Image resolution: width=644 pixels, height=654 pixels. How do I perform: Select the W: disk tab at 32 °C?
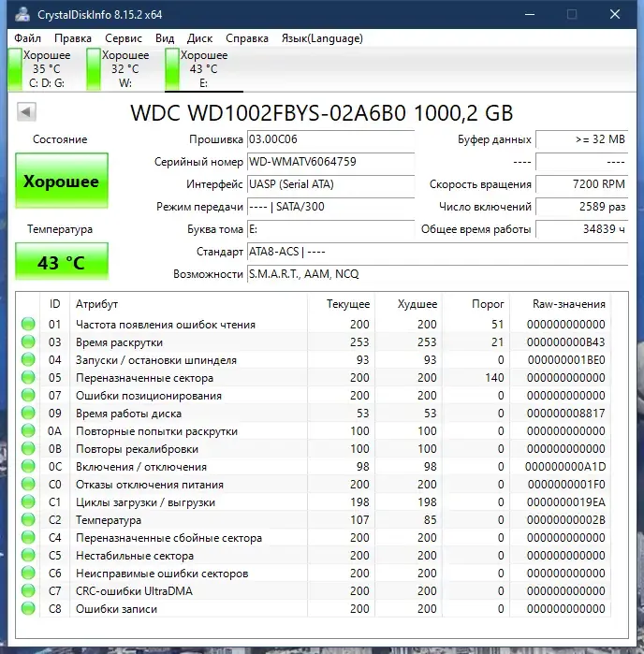[x=119, y=69]
